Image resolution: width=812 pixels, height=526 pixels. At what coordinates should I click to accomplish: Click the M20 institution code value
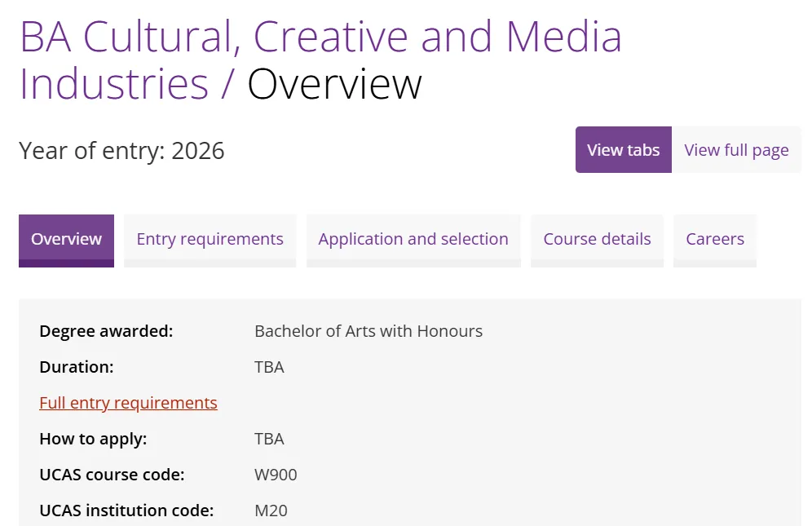(x=271, y=511)
